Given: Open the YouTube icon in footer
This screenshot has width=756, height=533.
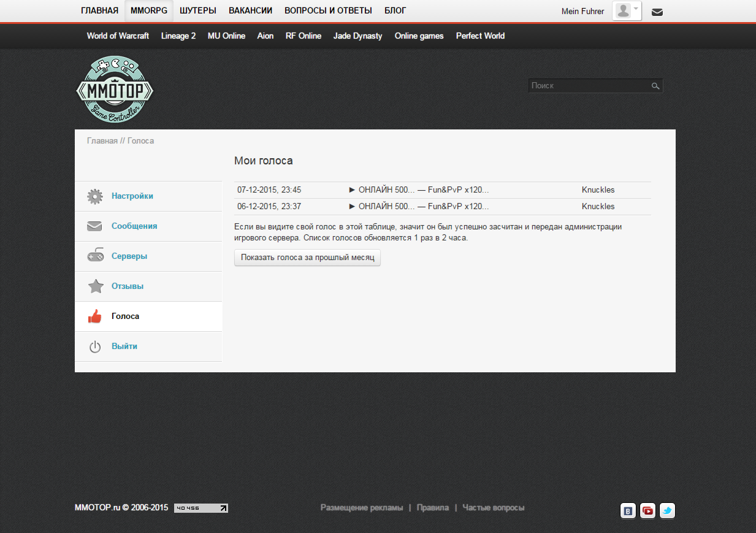Looking at the screenshot, I should 647,510.
